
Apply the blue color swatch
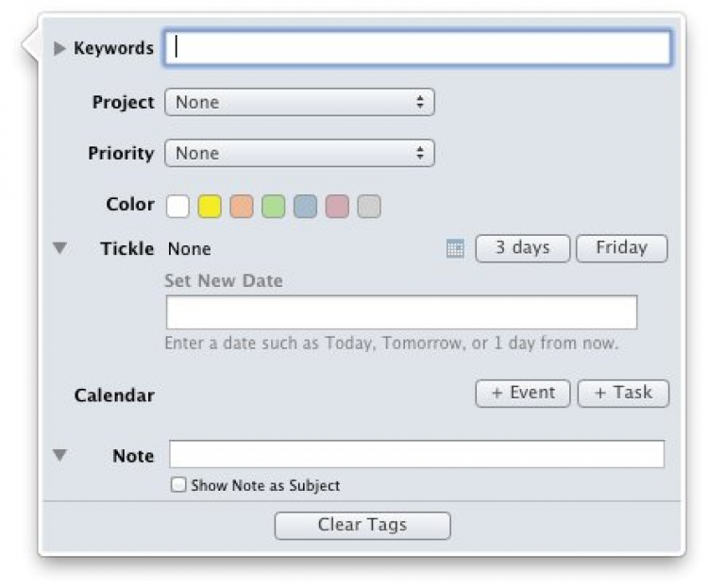pos(305,206)
